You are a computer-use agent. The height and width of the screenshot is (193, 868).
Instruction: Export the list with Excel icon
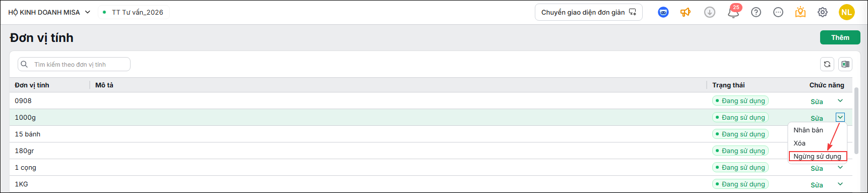coord(845,64)
